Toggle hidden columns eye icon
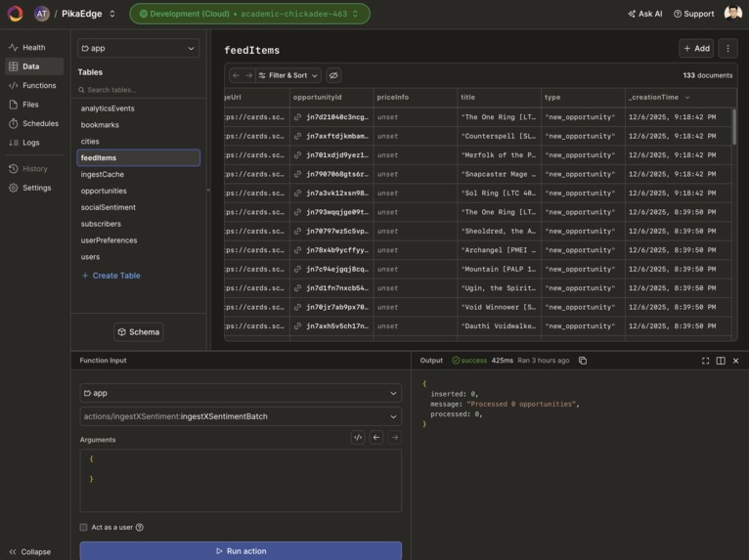Screen dimensions: 749x560 [x=333, y=75]
